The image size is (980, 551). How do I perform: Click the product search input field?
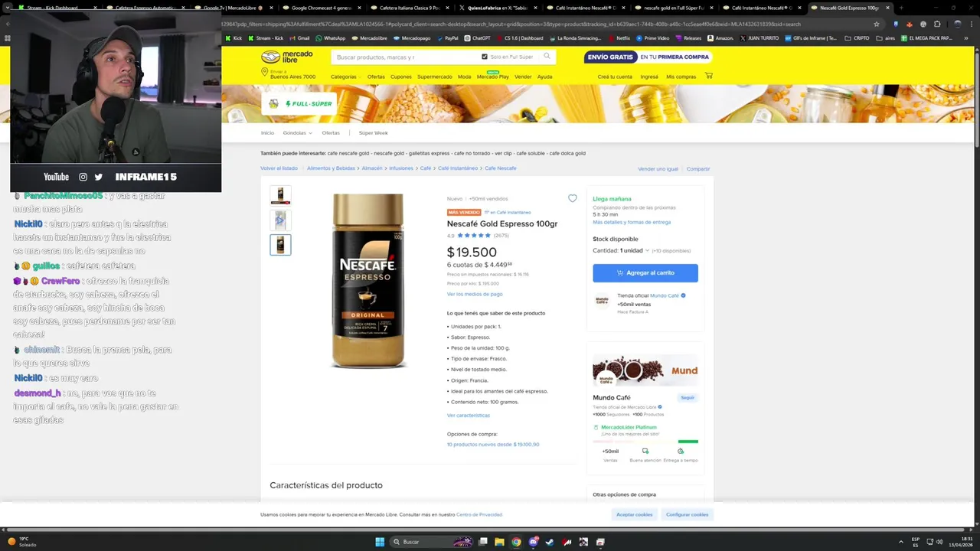pyautogui.click(x=406, y=57)
